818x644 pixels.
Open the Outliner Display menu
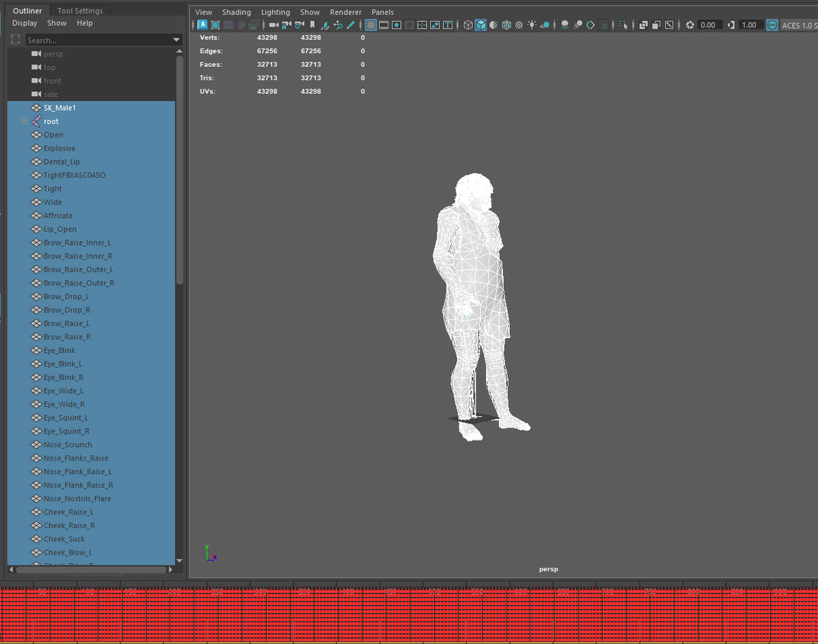click(x=25, y=23)
